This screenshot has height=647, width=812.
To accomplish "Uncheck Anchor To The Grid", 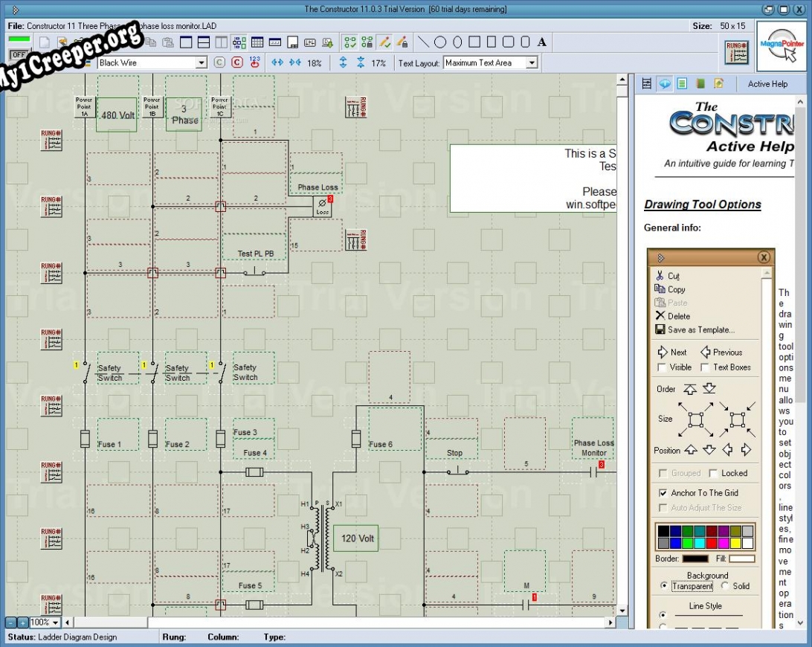I will point(663,493).
